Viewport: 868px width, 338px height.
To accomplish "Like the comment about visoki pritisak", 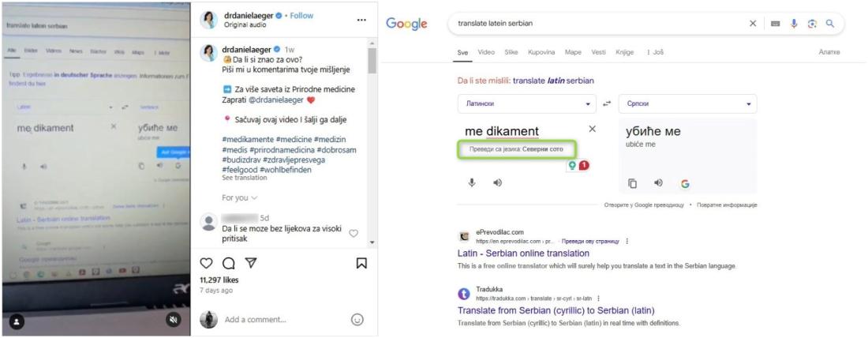I will (354, 233).
